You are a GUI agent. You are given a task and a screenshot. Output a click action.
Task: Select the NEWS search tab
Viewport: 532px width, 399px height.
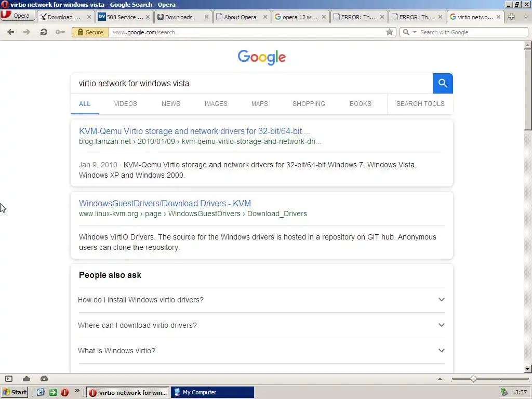pos(170,104)
